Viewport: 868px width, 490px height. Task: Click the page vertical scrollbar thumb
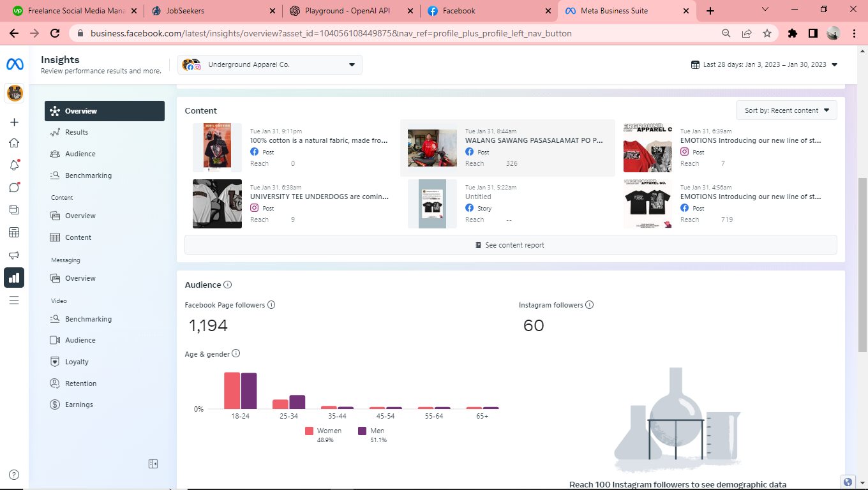tap(862, 265)
